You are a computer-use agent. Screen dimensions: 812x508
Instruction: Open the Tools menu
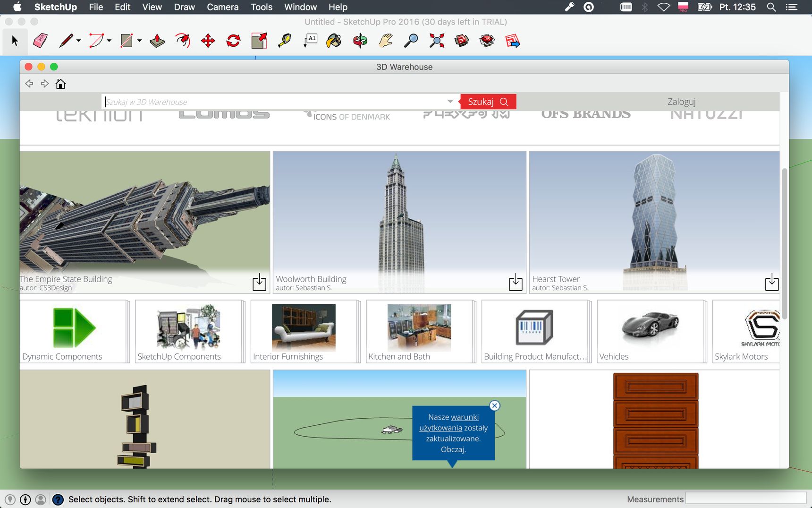pyautogui.click(x=262, y=7)
